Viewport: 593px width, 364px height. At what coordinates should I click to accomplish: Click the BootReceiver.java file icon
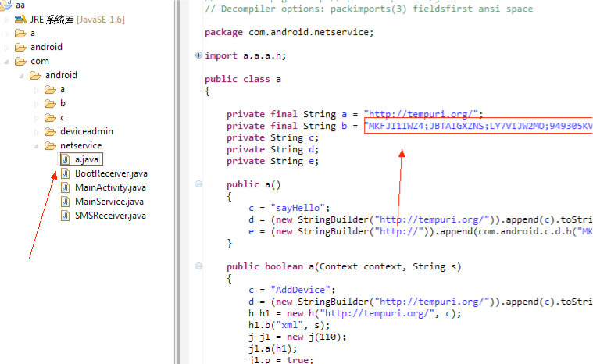click(66, 173)
